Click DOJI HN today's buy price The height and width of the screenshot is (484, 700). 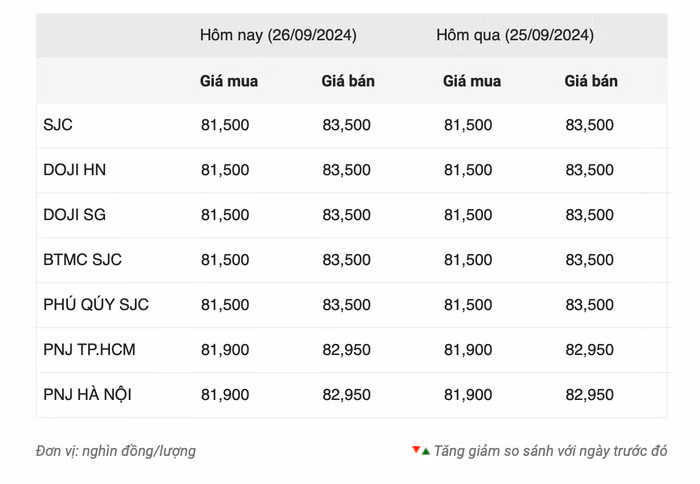point(225,170)
